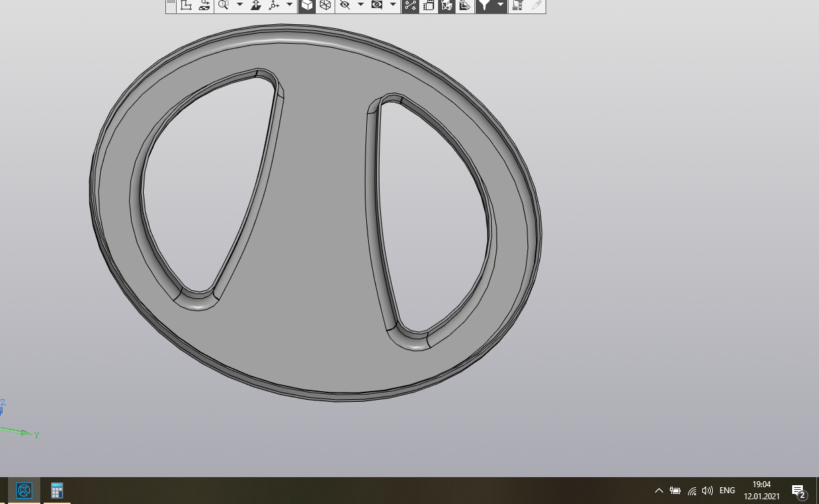This screenshot has height=504, width=819.
Task: Expand the zoom options dropdown arrow
Action: click(240, 5)
